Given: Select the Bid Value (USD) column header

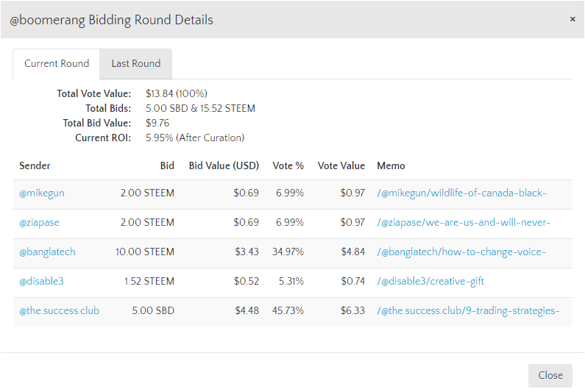Looking at the screenshot, I should click(224, 166).
